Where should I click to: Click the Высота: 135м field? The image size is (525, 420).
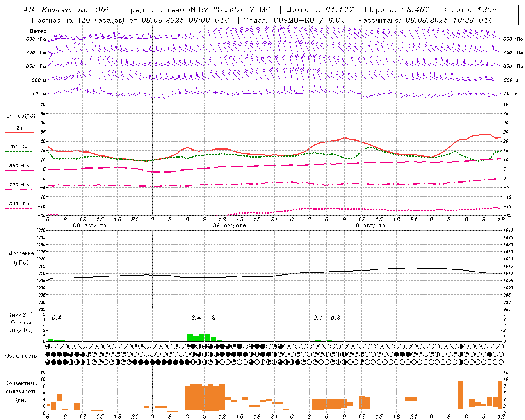click(469, 10)
